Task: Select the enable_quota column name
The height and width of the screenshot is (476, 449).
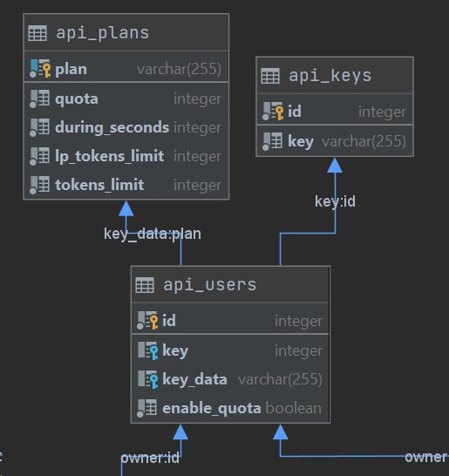Action: 212,409
